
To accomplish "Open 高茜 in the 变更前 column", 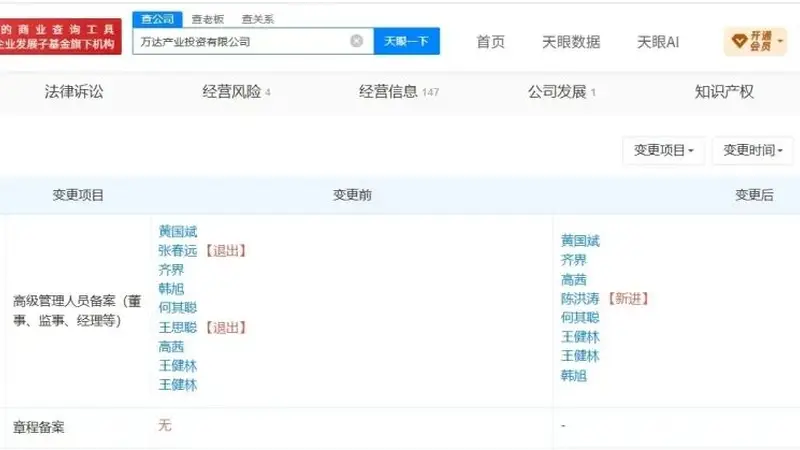I will click(x=171, y=346).
